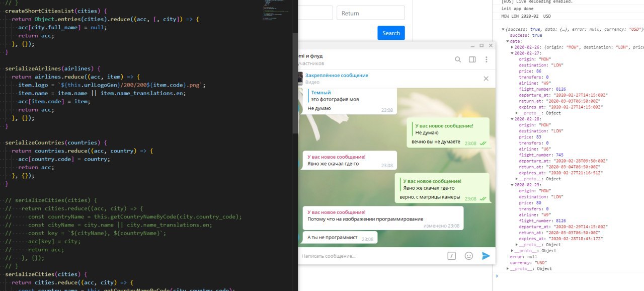Expand the last __proto__ below currency
644x291 pixels.
(x=508, y=268)
